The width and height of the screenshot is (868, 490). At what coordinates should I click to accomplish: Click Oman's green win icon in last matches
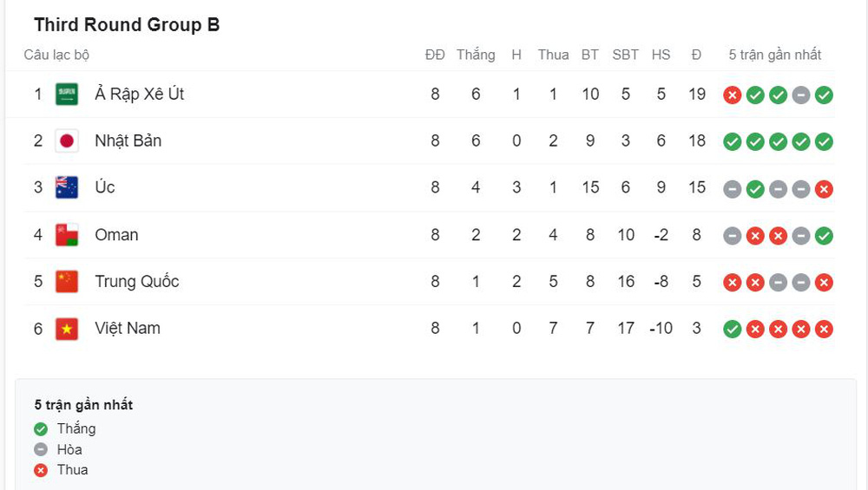point(824,236)
